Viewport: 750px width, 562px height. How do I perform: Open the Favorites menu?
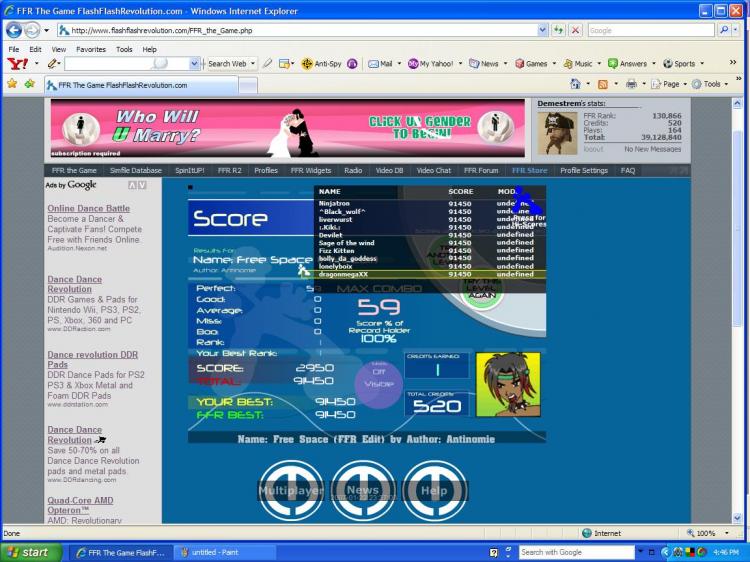pos(91,48)
